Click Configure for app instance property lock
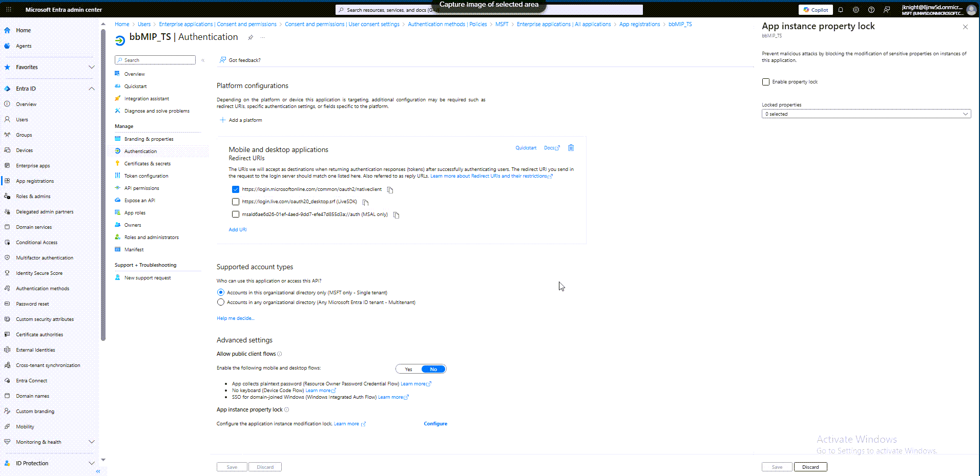This screenshot has height=476, width=980. click(x=435, y=423)
